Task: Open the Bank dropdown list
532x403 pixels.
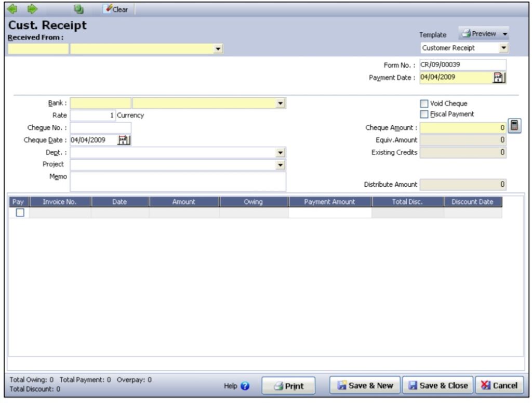Action: click(281, 103)
